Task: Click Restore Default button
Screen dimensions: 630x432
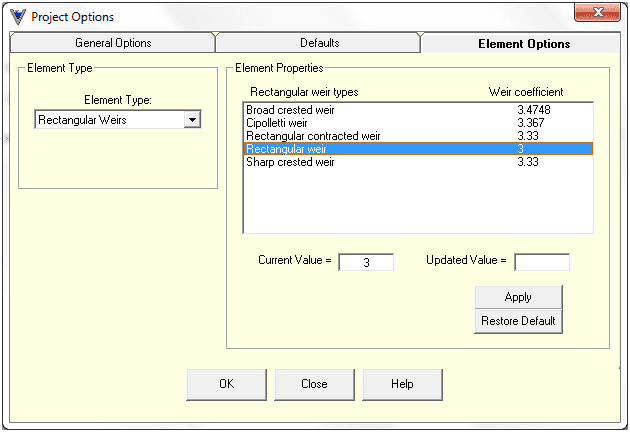Action: [518, 321]
